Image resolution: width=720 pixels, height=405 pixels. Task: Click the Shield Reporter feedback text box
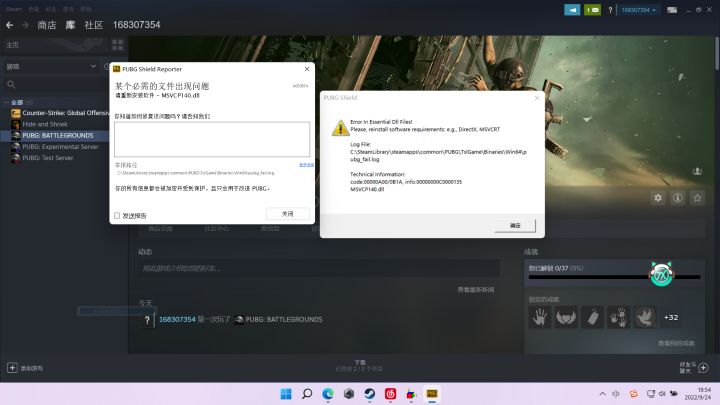pyautogui.click(x=212, y=139)
